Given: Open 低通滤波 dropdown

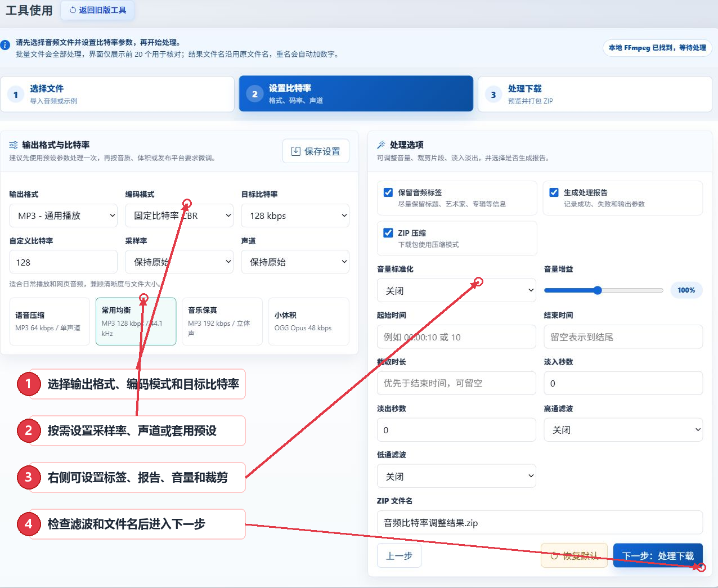Looking at the screenshot, I should (456, 476).
